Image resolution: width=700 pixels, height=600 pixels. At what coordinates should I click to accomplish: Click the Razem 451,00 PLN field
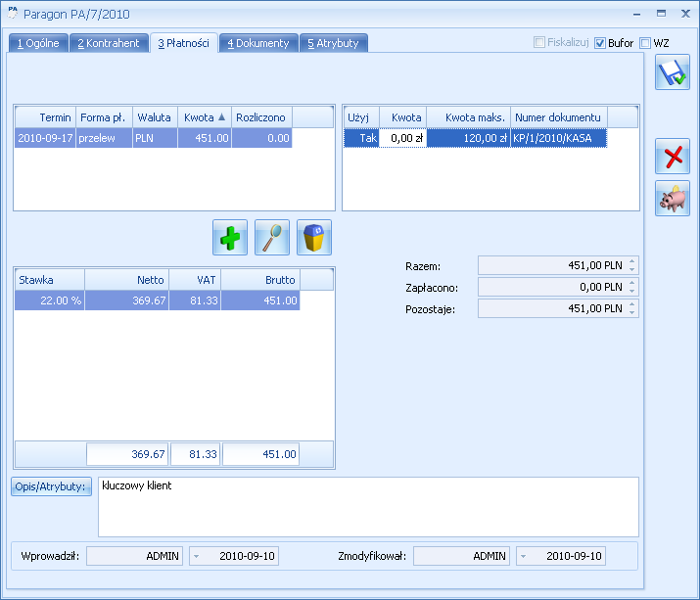pos(558,265)
